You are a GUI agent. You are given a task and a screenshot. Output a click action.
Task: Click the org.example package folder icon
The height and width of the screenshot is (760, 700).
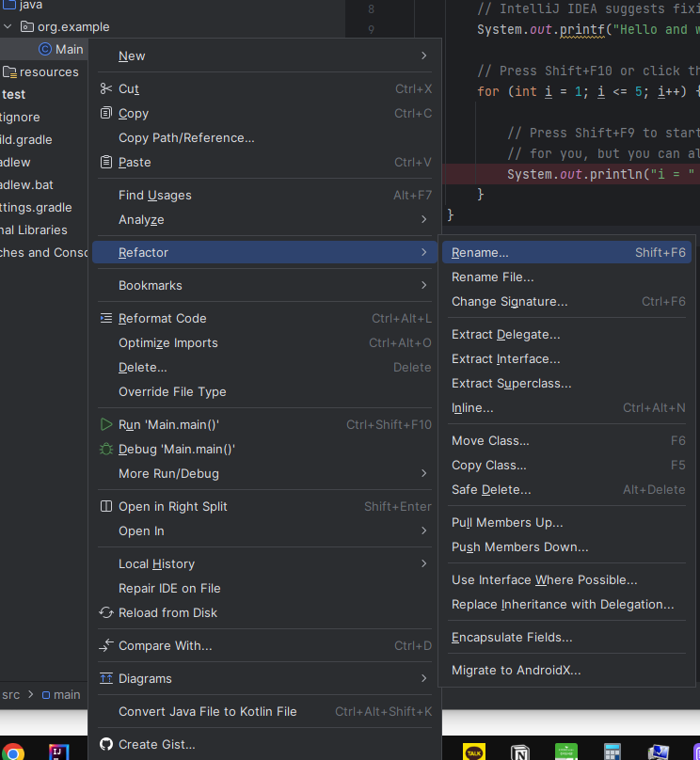point(27,26)
